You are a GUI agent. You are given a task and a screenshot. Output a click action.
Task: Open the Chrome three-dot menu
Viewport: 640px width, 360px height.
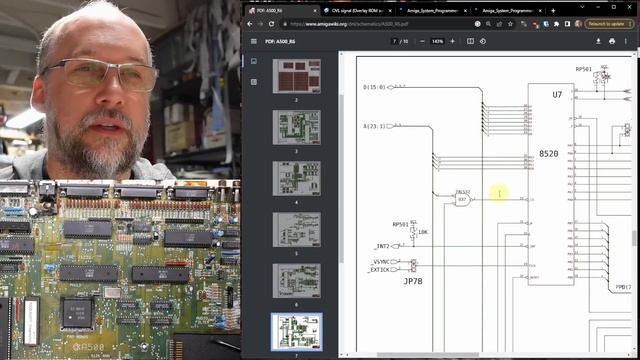coord(631,24)
